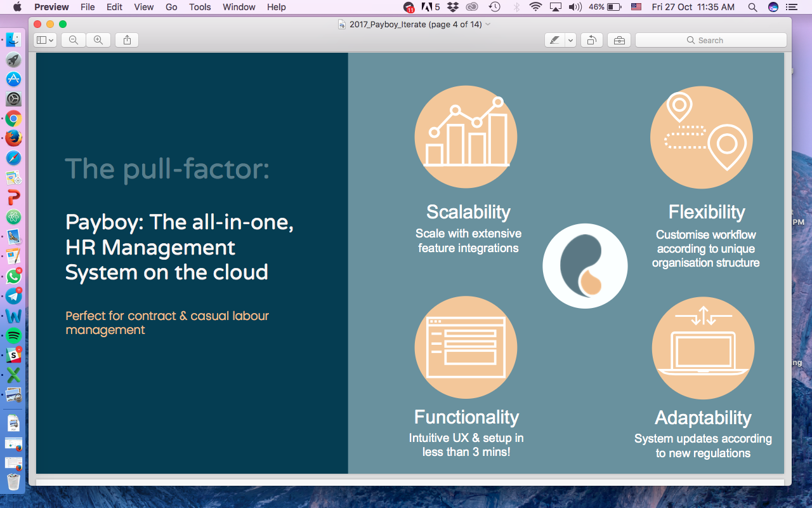This screenshot has width=812, height=508.
Task: Open Spotify from the Dock
Action: 13,335
